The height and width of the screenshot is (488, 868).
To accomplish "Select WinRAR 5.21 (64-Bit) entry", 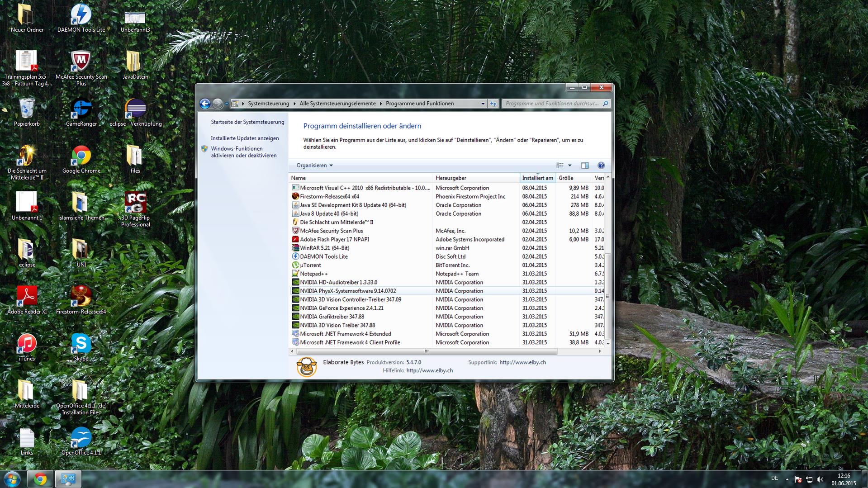I will click(x=447, y=248).
